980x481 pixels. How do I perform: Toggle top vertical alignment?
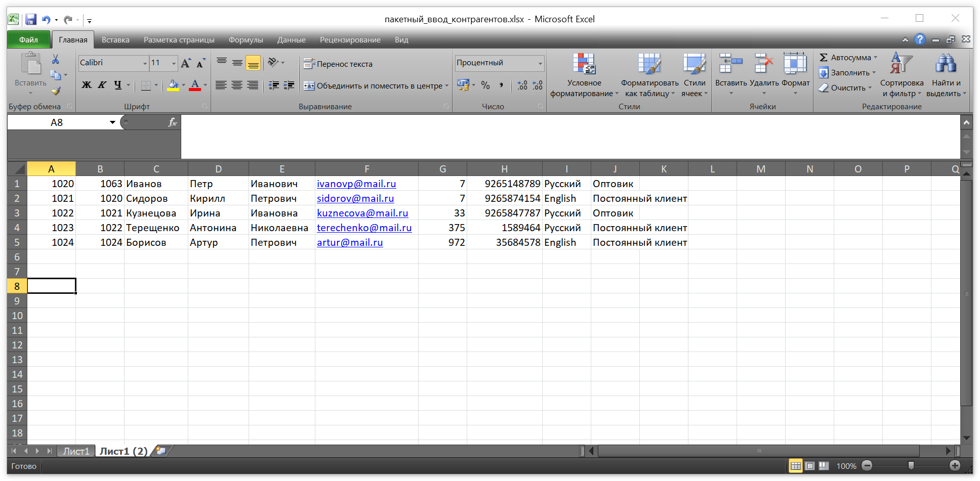[x=222, y=62]
